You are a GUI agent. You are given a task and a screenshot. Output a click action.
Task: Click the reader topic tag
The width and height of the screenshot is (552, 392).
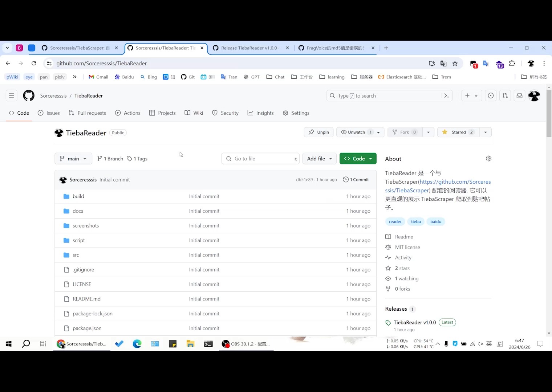click(395, 222)
